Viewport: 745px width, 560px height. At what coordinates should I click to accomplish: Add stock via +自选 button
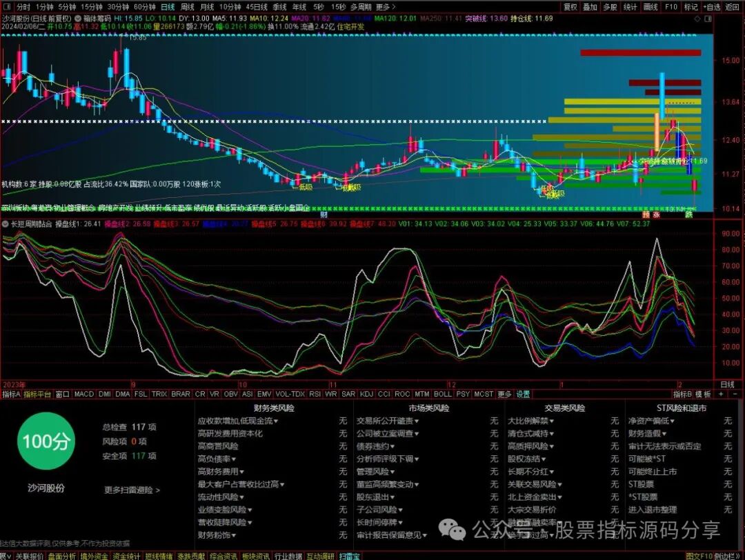[x=712, y=7]
